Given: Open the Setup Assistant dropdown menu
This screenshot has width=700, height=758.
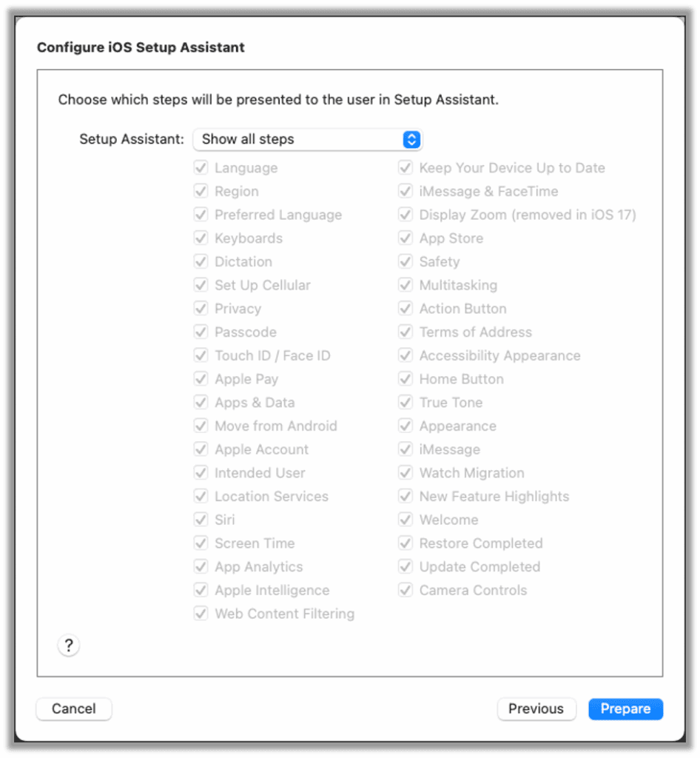Looking at the screenshot, I should [307, 139].
